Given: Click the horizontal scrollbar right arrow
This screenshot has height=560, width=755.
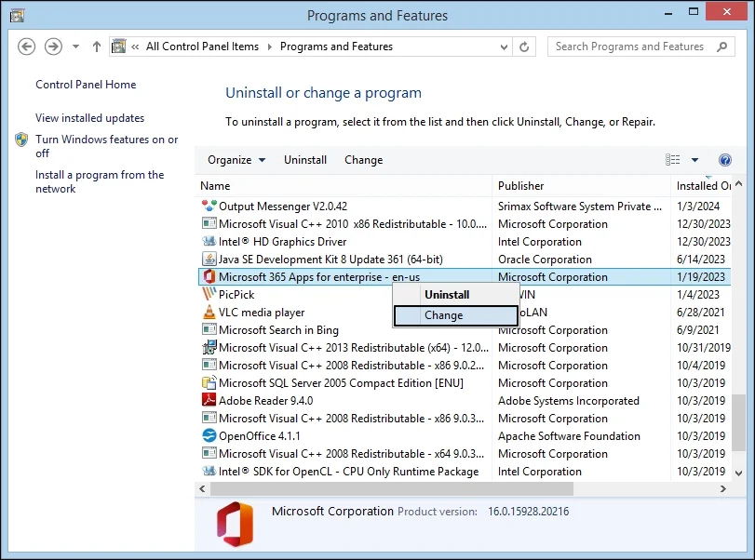Looking at the screenshot, I should tap(722, 488).
